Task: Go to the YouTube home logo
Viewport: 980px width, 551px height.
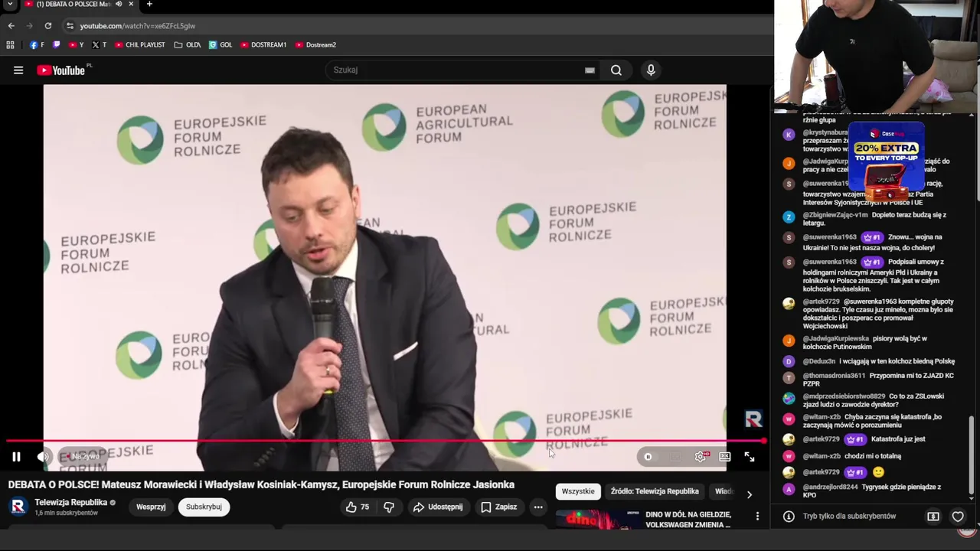Action: (x=60, y=70)
